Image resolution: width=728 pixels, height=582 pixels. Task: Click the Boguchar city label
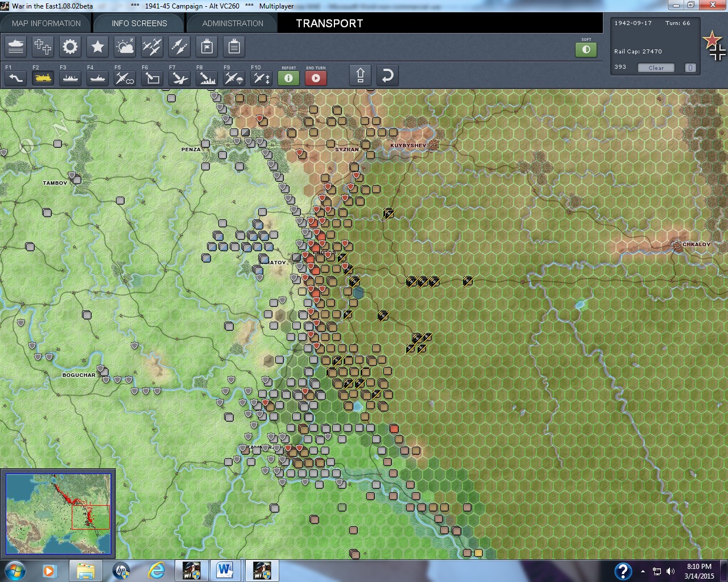[x=79, y=375]
